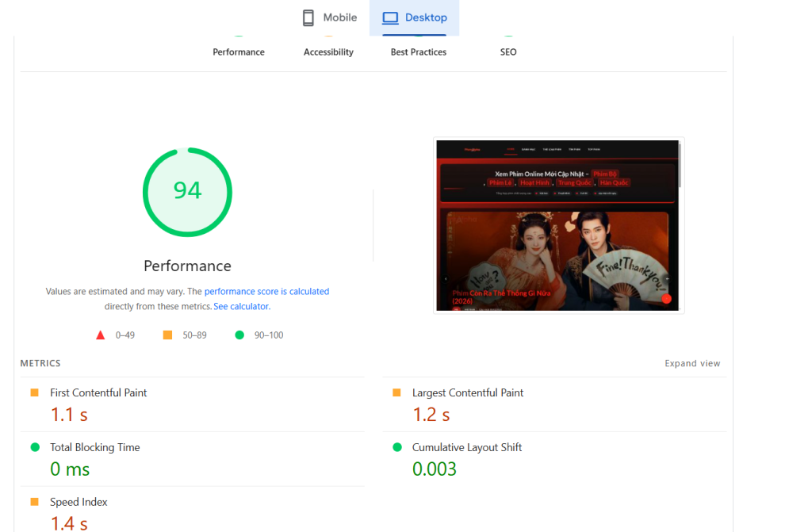Expand the Speed Index metric row

point(79,502)
